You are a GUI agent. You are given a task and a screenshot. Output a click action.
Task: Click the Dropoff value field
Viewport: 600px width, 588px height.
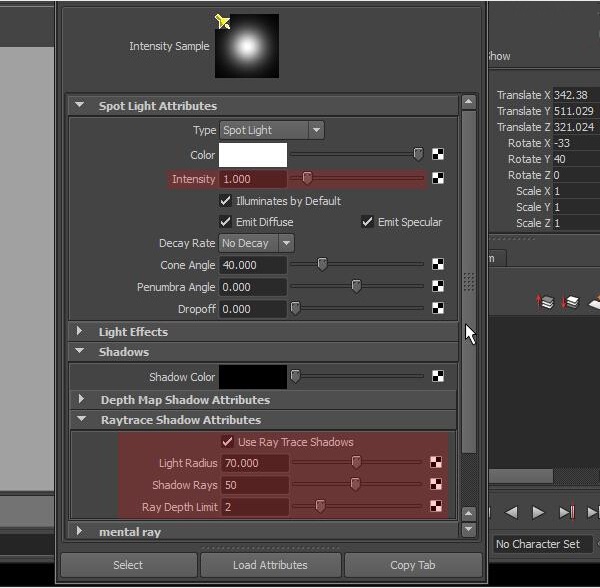pyautogui.click(x=253, y=309)
